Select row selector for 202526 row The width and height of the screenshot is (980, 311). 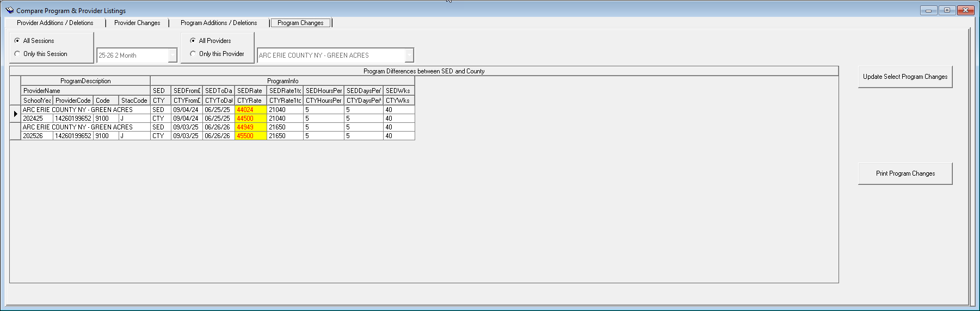tap(15, 132)
